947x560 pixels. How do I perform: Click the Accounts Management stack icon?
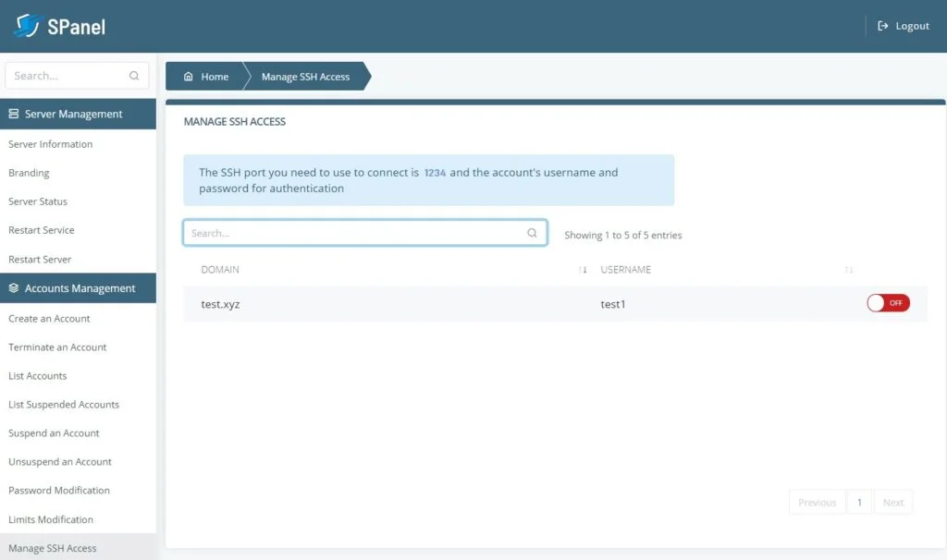13,287
